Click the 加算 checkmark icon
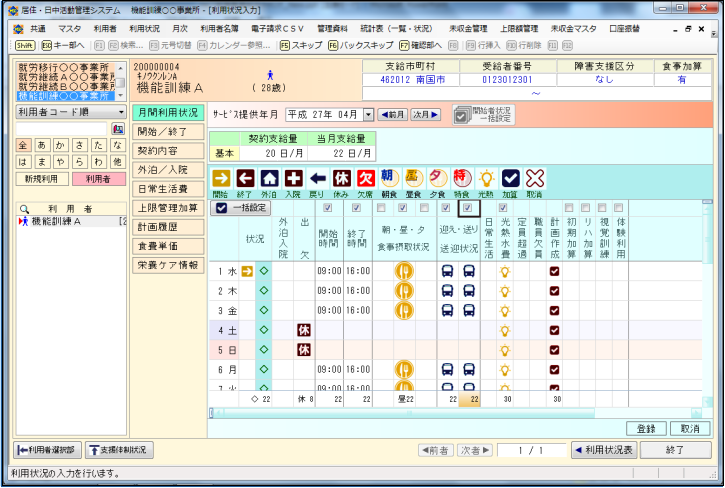 (511, 177)
